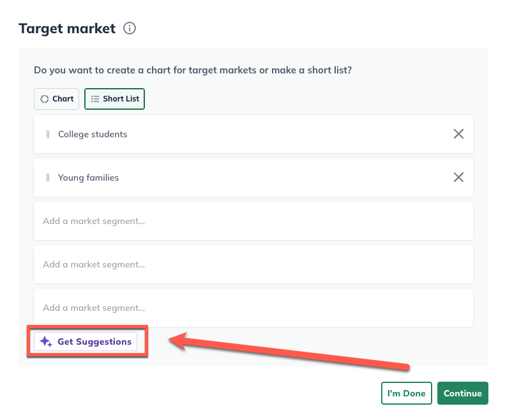Get Suggestions for market segments
This screenshot has width=505, height=420.
pyautogui.click(x=86, y=341)
